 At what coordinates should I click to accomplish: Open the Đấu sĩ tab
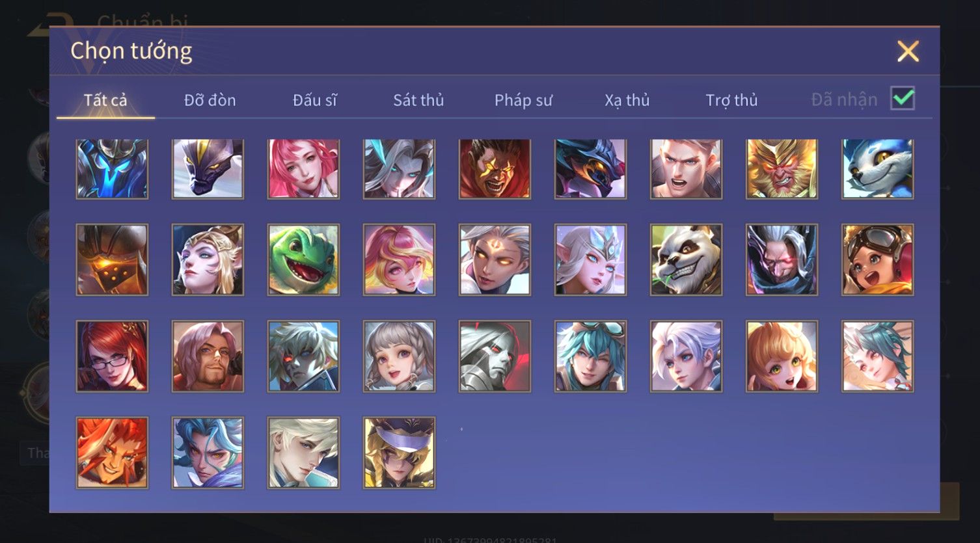(x=314, y=100)
